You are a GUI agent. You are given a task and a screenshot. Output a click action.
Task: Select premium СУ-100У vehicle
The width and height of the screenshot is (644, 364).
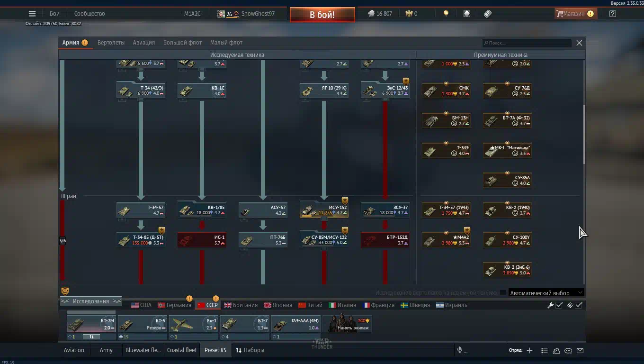[507, 240]
